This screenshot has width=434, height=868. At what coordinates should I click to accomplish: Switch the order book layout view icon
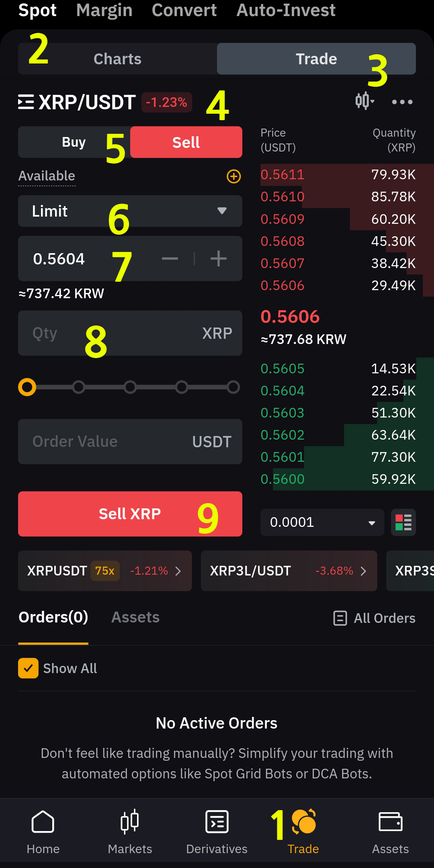click(x=403, y=522)
